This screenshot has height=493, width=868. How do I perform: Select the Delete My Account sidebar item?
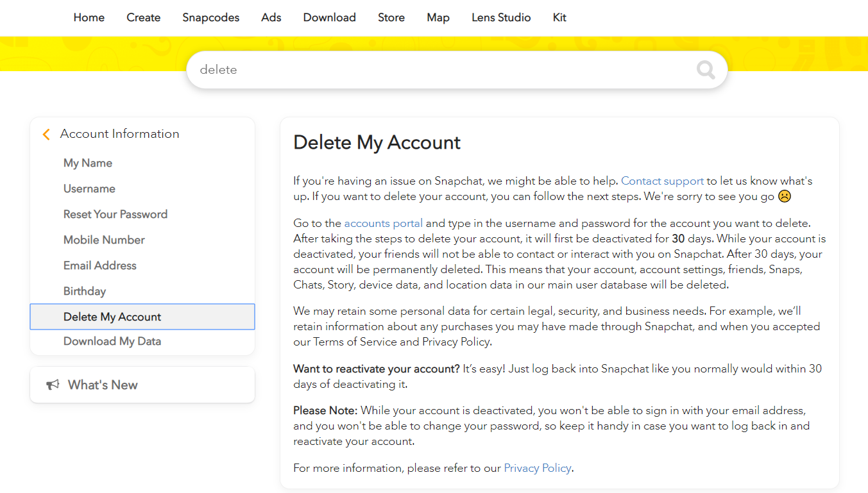pos(142,317)
